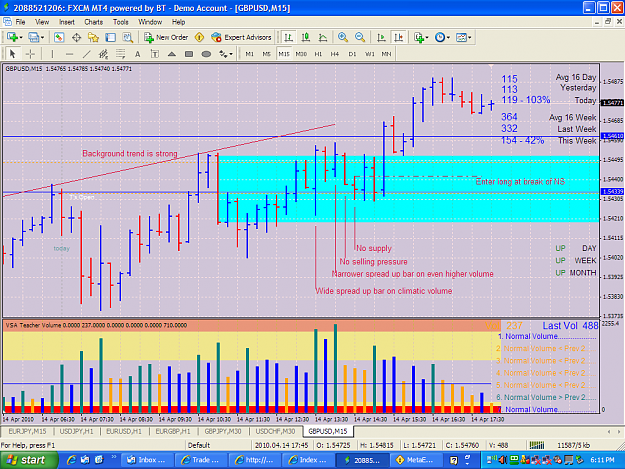Expand the Profiles dropdown arrow
The width and height of the screenshot is (625, 469).
(42, 37)
